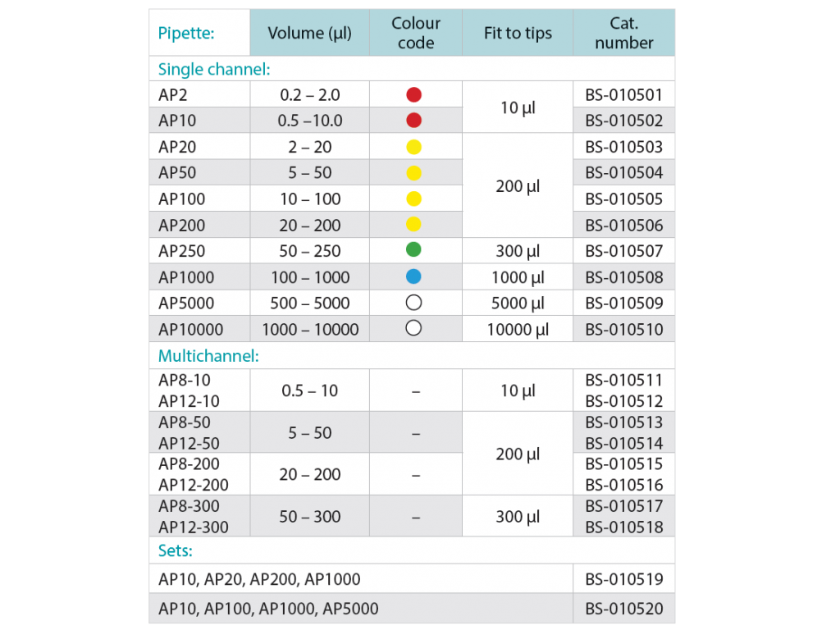Click the green colour dot for AP250
The image size is (840, 630).
point(413,251)
